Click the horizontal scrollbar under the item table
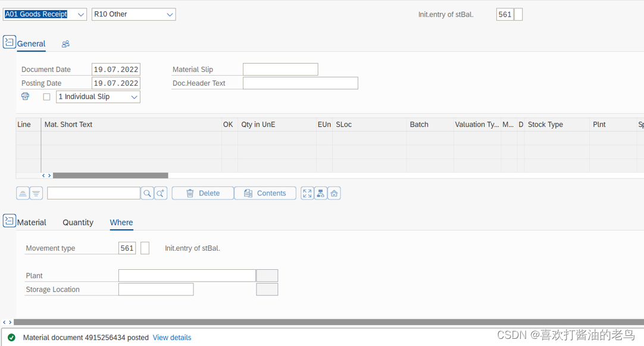Image resolution: width=644 pixels, height=346 pixels. pos(110,175)
